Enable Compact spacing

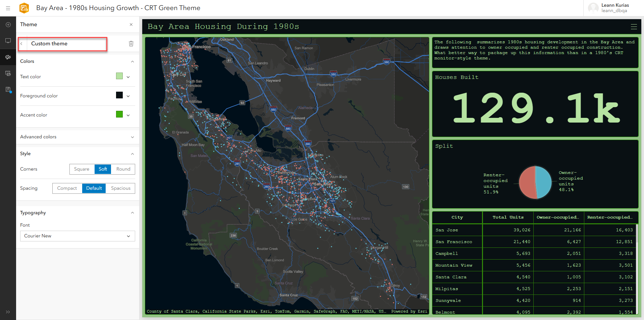67,188
